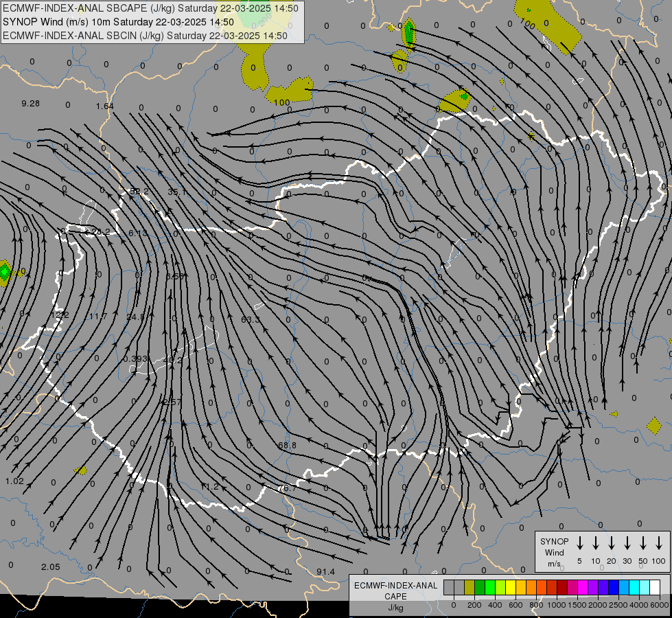672x618 pixels.
Task: Select the dark red CAPE legend swatch
Action: tap(562, 588)
